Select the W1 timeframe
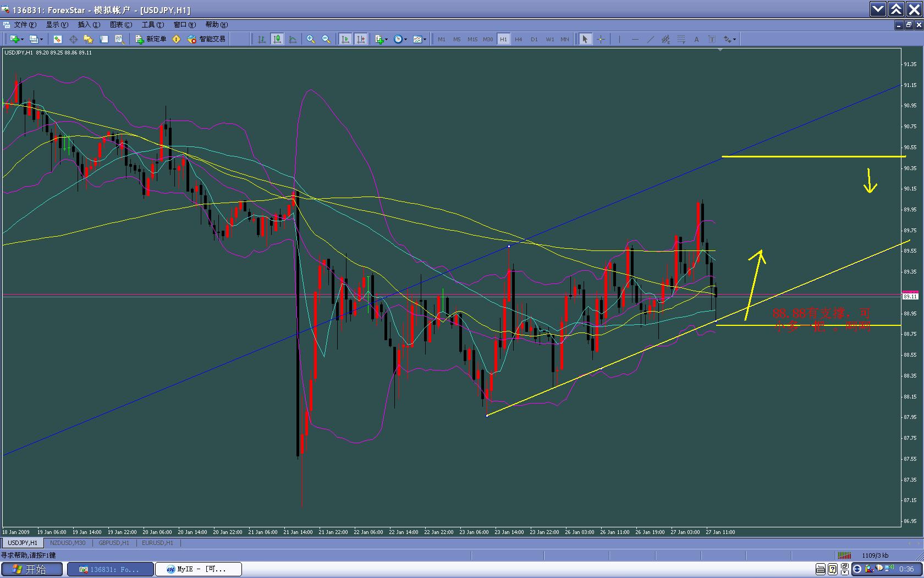The image size is (924, 578). (x=549, y=39)
